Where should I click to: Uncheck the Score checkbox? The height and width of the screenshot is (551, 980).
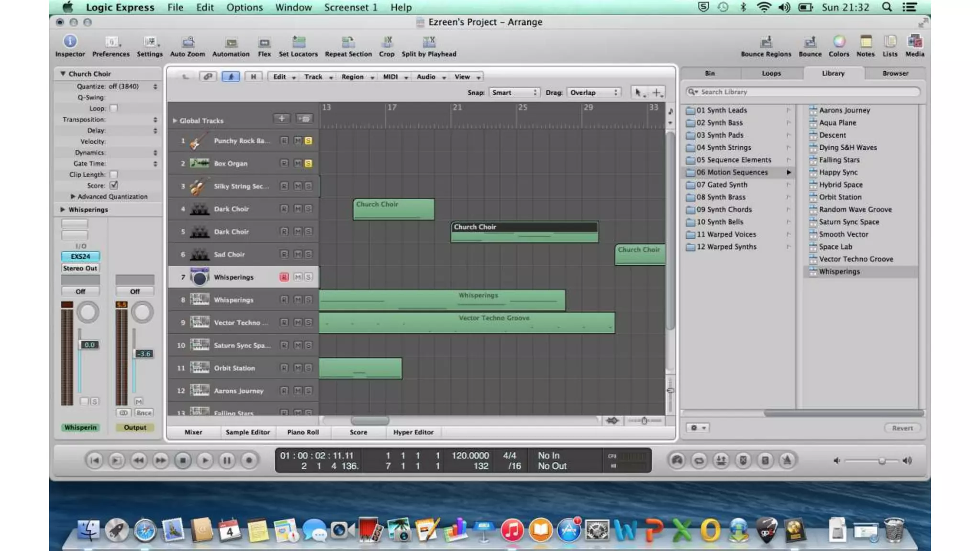tap(113, 185)
